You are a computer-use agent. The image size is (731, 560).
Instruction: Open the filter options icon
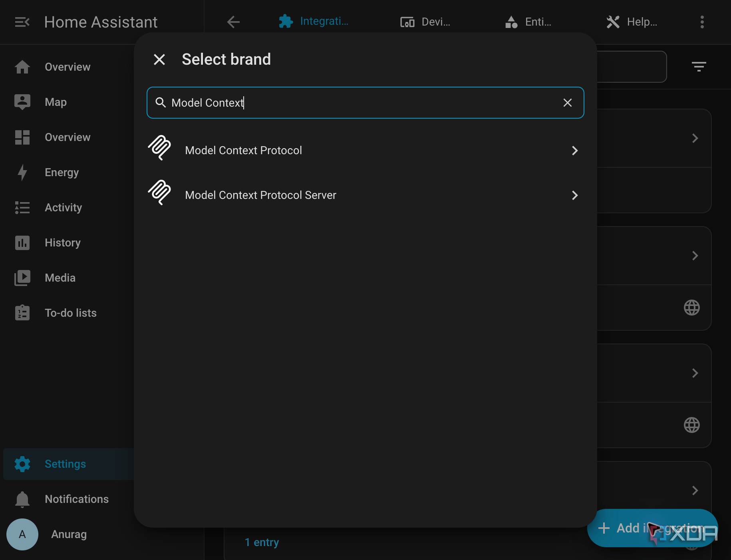point(699,67)
